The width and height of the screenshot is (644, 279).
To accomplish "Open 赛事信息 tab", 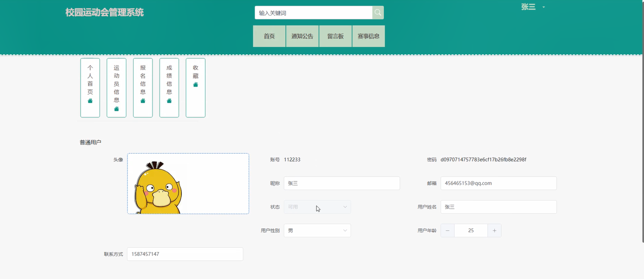I will 368,36.
